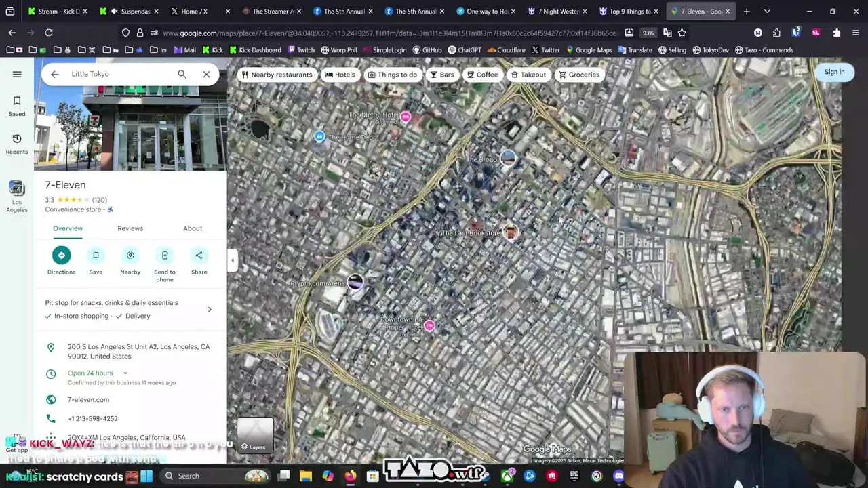Bookmark this page with star icon

click(682, 33)
